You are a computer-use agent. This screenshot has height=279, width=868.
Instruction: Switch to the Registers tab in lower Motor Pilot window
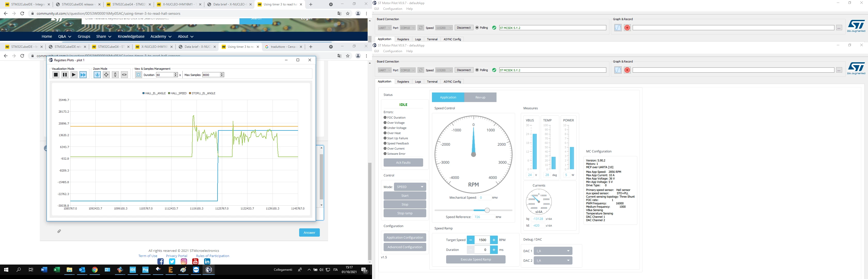coord(403,82)
